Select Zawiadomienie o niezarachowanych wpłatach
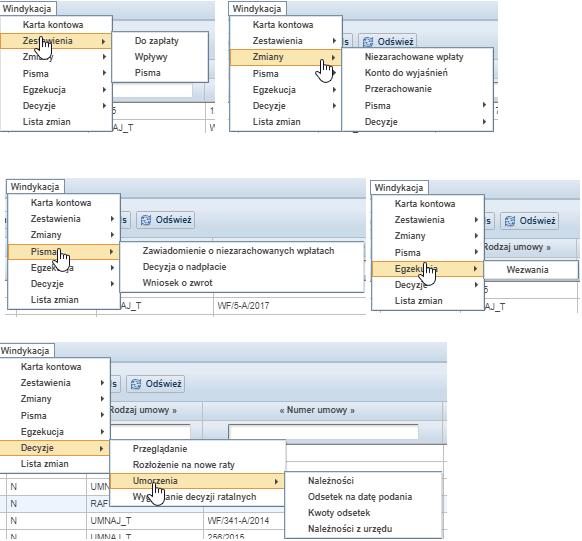Screen dimensions: 582x541 [x=238, y=251]
